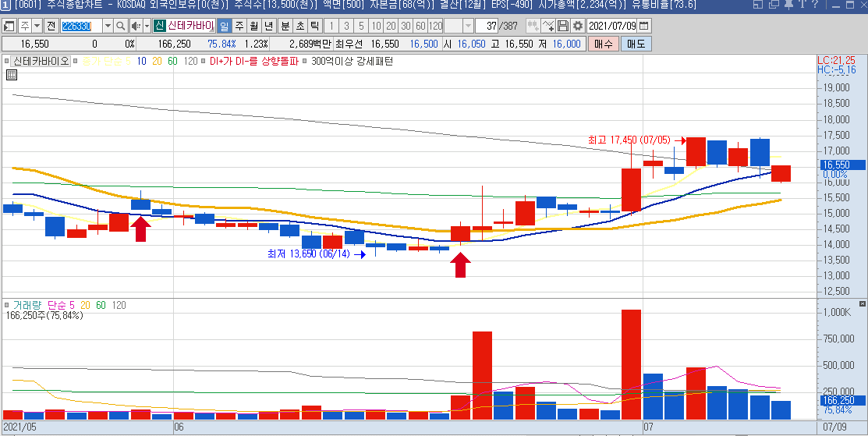
Task: Click the 최우선 best quote label
Action: pyautogui.click(x=350, y=44)
